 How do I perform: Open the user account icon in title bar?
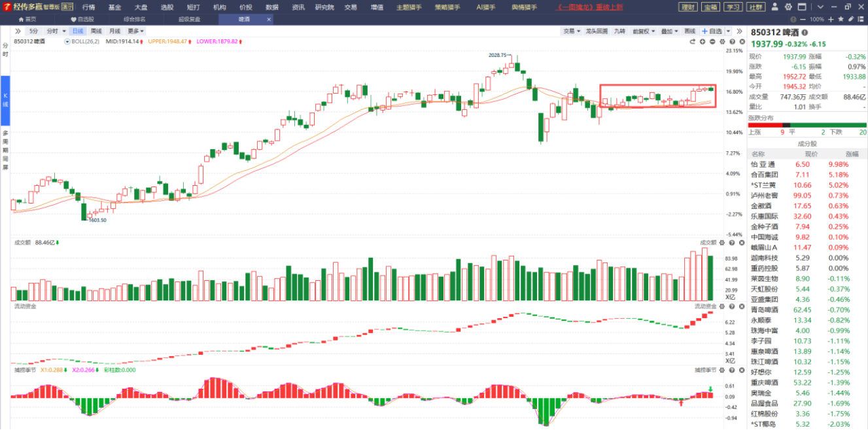(x=775, y=7)
